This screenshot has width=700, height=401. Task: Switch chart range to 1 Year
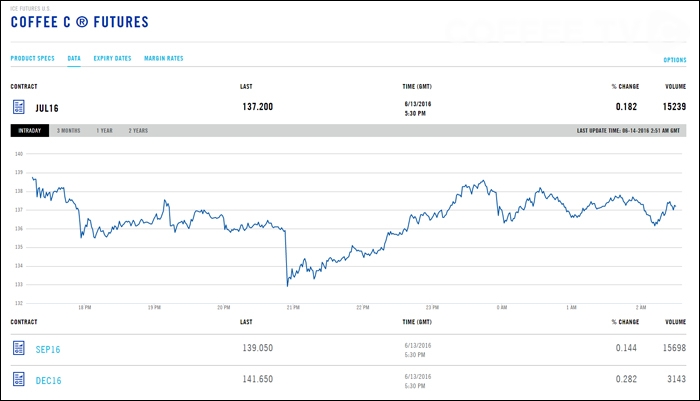104,131
